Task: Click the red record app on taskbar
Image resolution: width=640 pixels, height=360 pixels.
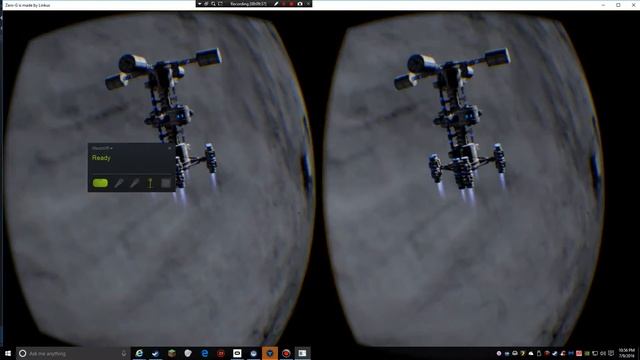Action: coord(286,353)
